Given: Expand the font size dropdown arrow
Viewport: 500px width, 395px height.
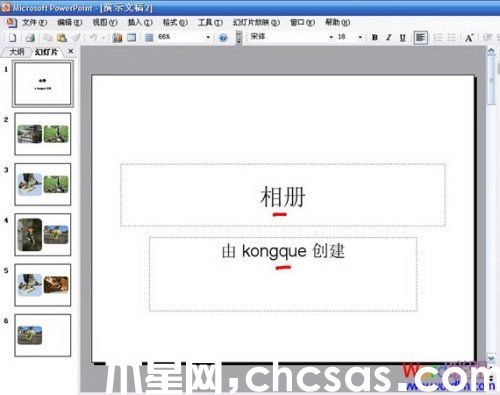Looking at the screenshot, I should pos(360,37).
